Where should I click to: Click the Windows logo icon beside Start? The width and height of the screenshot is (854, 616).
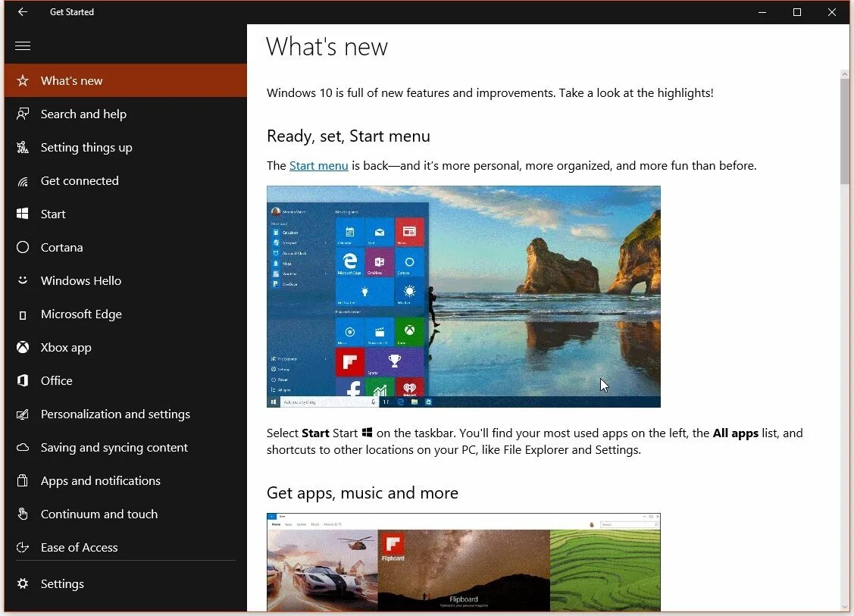pyautogui.click(x=22, y=214)
